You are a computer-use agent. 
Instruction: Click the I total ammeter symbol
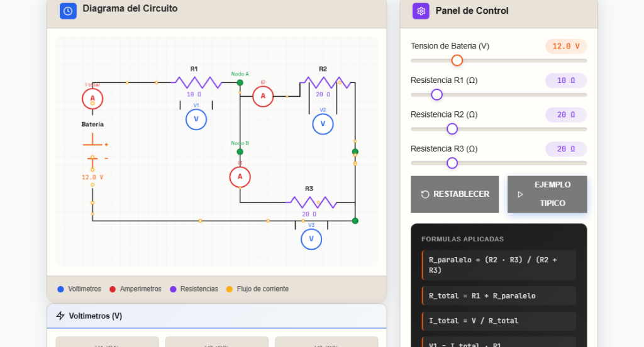pos(92,99)
